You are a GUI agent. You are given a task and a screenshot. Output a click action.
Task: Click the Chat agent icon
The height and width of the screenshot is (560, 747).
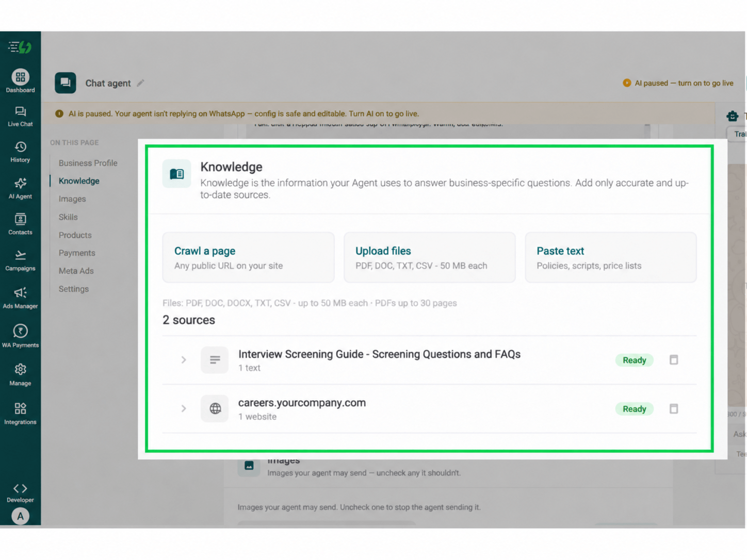point(66,83)
